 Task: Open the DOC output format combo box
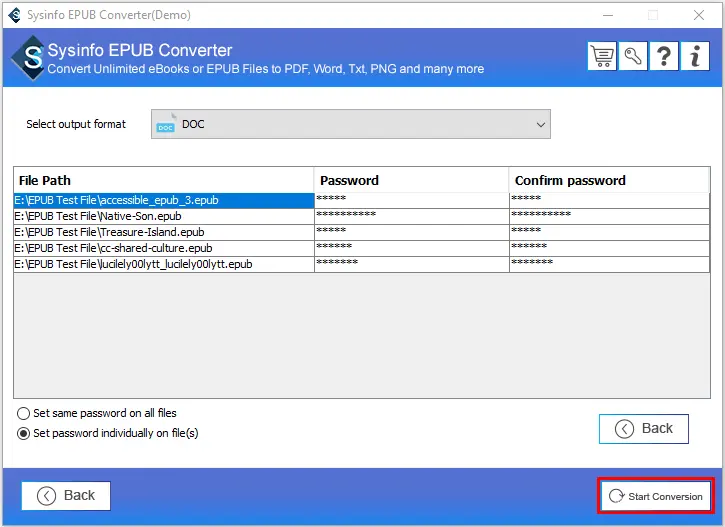[x=350, y=125]
